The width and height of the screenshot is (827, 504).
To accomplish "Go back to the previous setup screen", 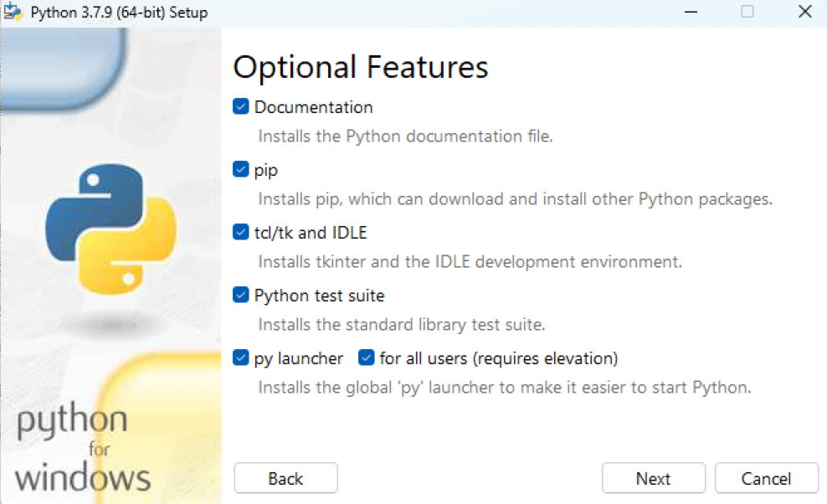I will pyautogui.click(x=285, y=478).
